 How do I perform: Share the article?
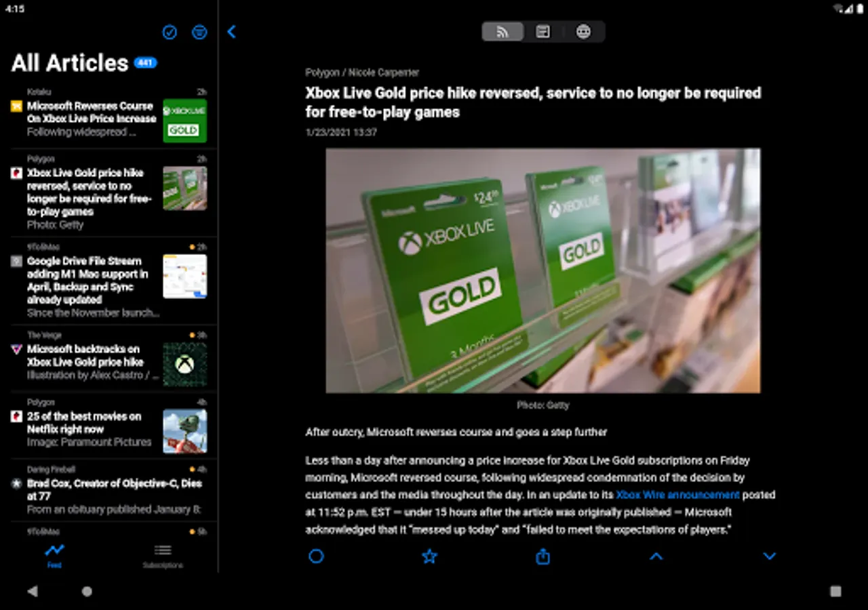(542, 556)
